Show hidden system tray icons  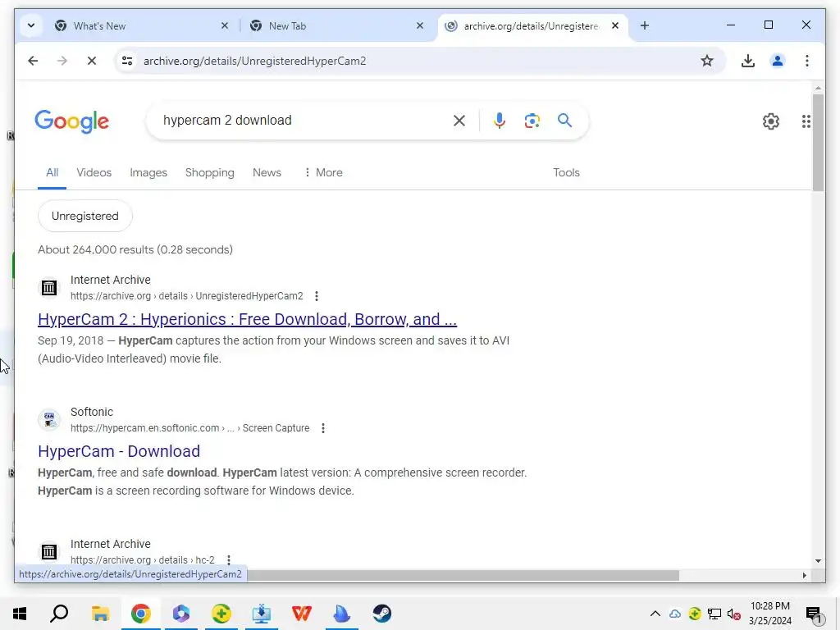click(655, 614)
